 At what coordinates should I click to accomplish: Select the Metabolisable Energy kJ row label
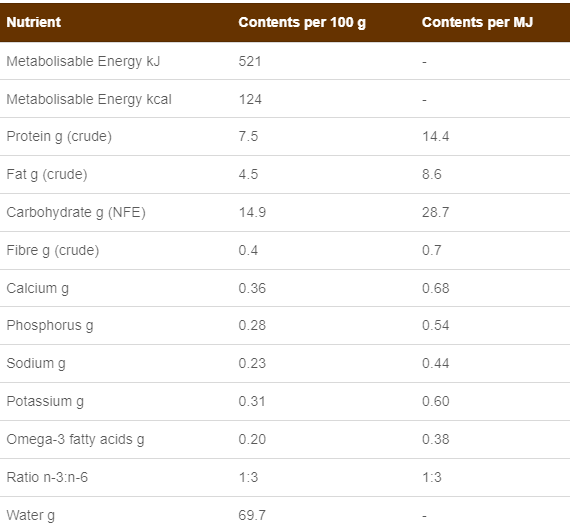tap(83, 61)
